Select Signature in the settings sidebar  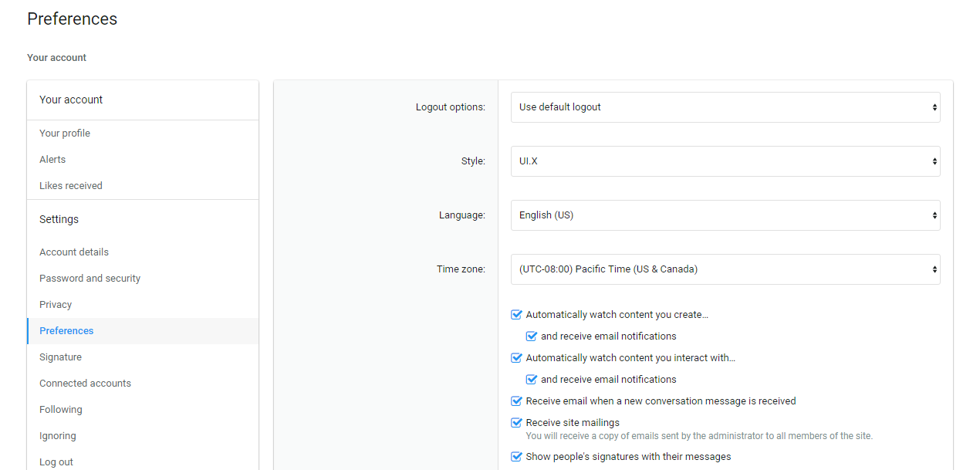pyautogui.click(x=60, y=357)
